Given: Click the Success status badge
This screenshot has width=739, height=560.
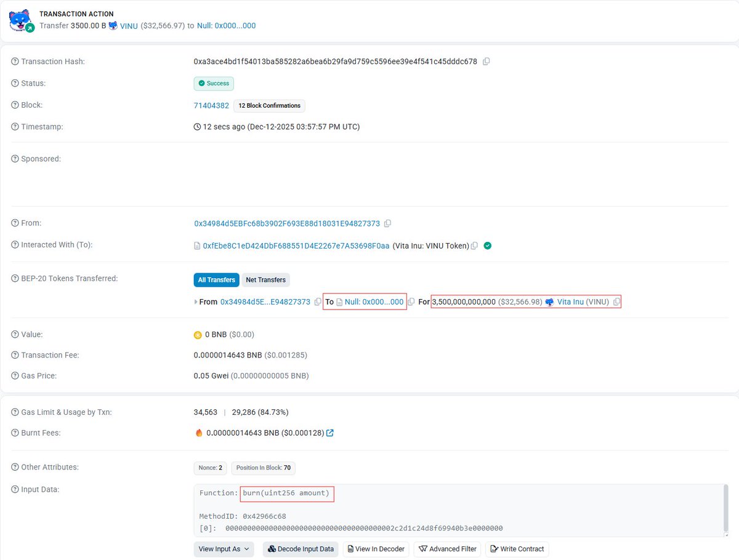Looking at the screenshot, I should click(214, 83).
